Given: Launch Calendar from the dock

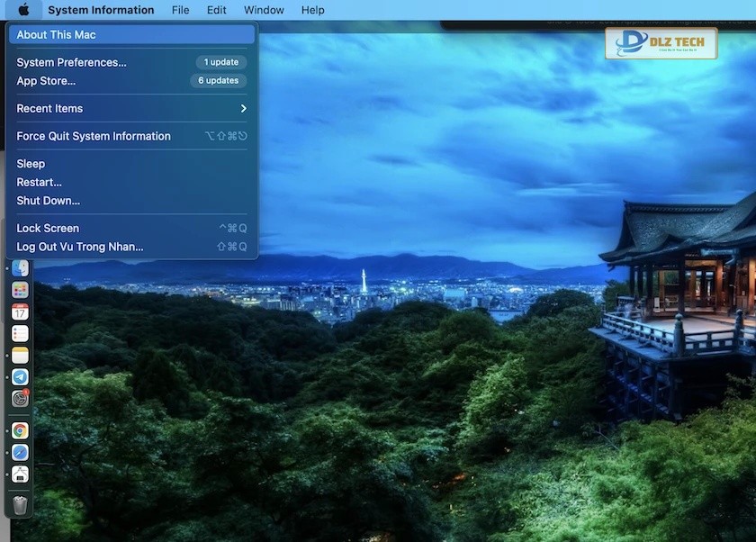Looking at the screenshot, I should [x=20, y=312].
